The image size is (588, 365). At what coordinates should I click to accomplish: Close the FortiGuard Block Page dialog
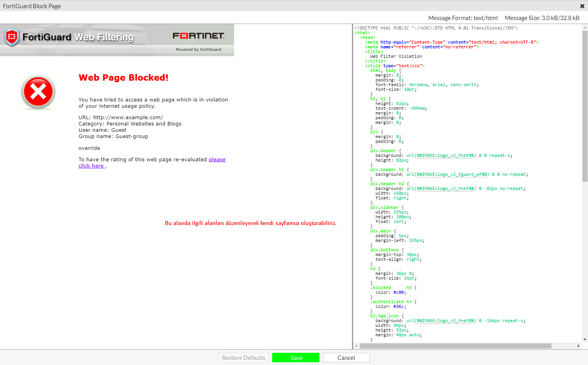click(x=582, y=6)
